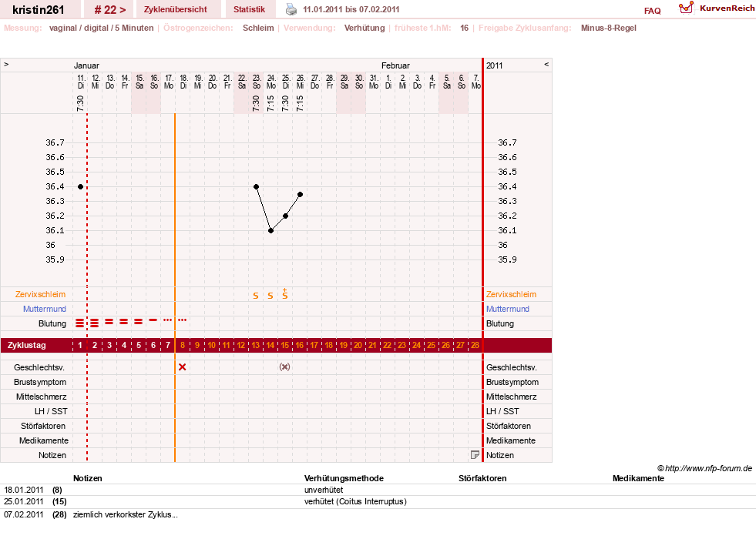
Task: Select the 36.35 temperature point on day 16
Action: pos(301,195)
